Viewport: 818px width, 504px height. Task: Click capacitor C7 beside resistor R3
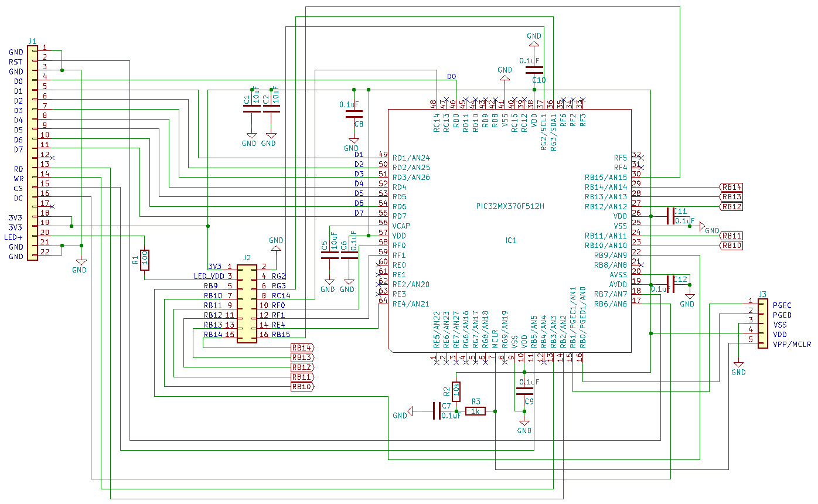(437, 411)
